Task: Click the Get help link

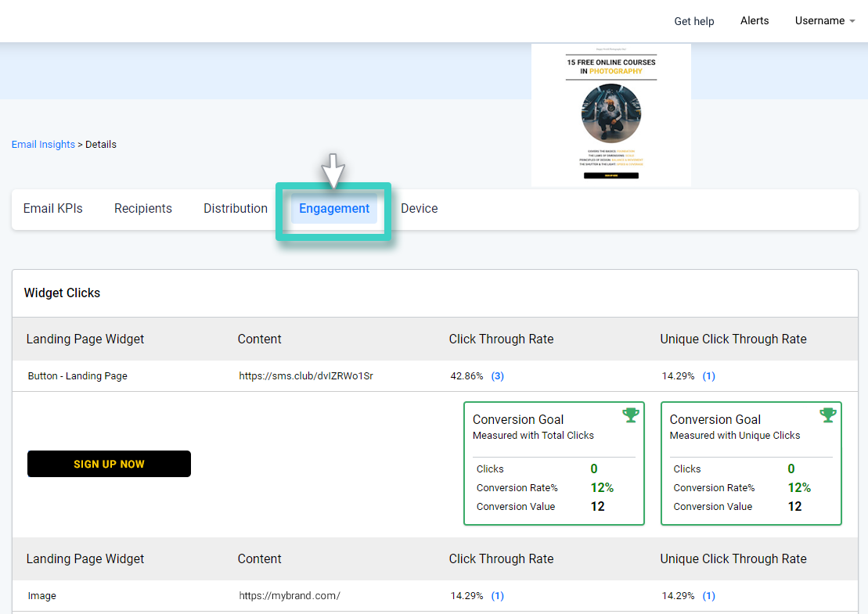Action: tap(693, 21)
